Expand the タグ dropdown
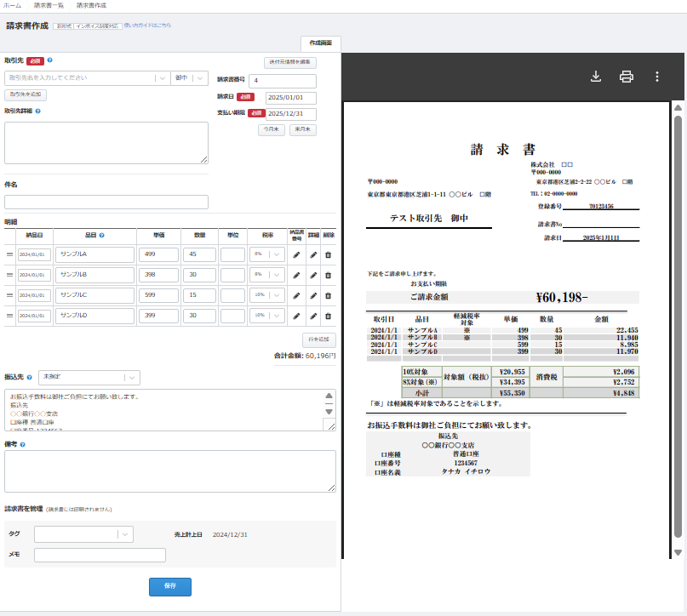687x616 pixels. pos(126,534)
